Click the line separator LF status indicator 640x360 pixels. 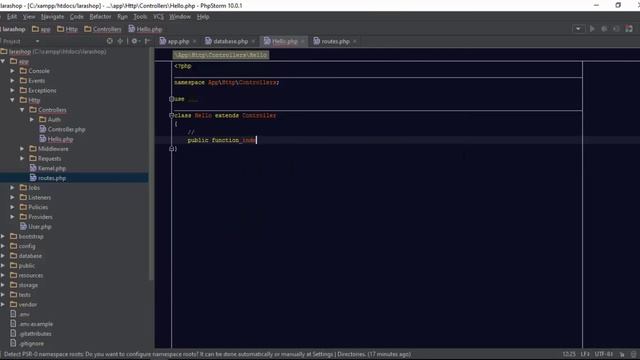coord(585,354)
